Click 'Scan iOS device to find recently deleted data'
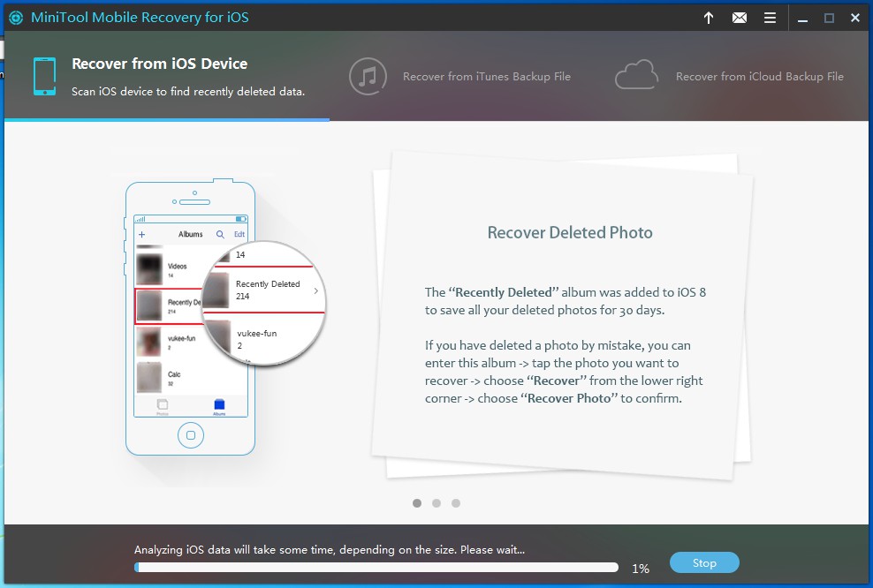Viewport: 873px width, 588px height. click(x=188, y=91)
